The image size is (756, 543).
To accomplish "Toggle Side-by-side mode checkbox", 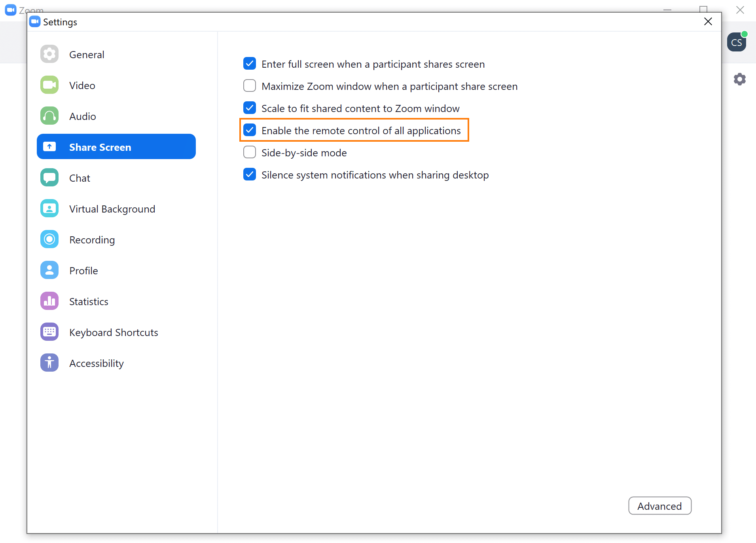I will click(x=250, y=152).
